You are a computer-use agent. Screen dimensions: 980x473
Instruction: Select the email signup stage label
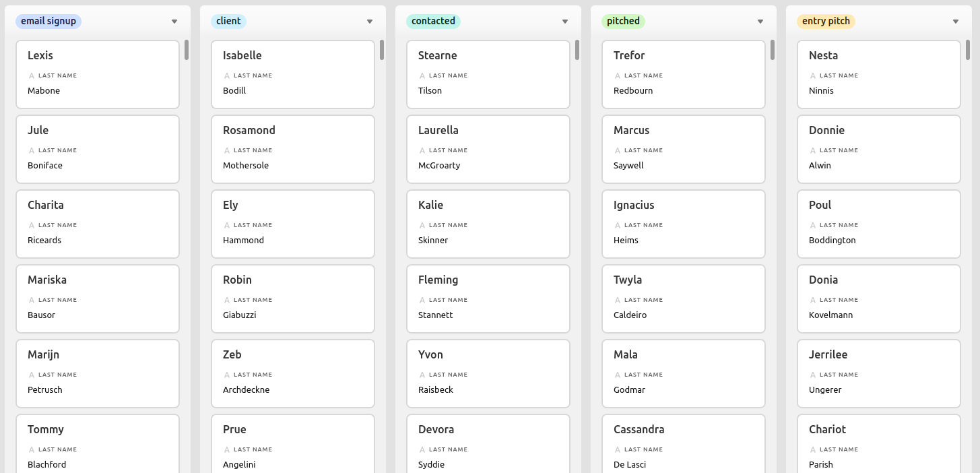tap(48, 22)
